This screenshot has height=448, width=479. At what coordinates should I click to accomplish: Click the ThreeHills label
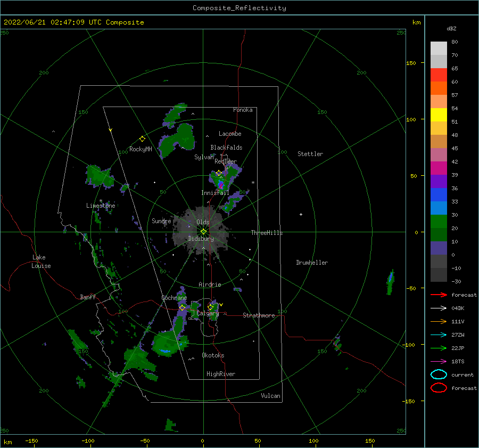(267, 233)
